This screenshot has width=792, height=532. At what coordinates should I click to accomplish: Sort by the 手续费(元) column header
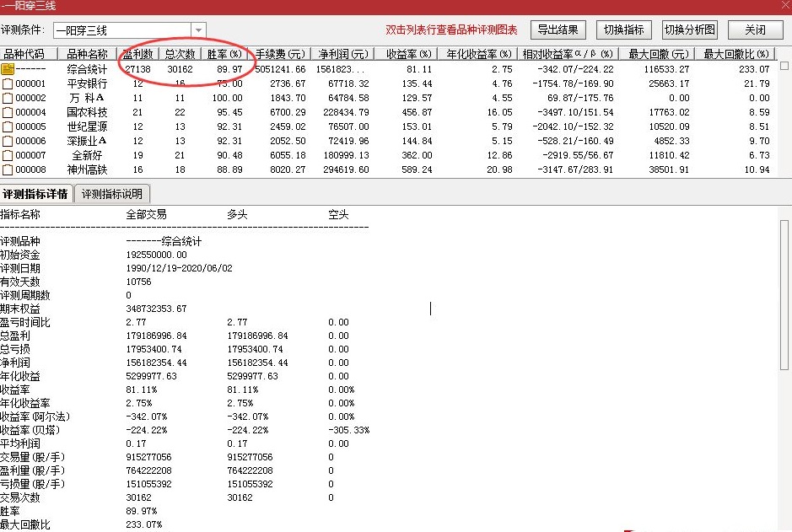(x=280, y=54)
